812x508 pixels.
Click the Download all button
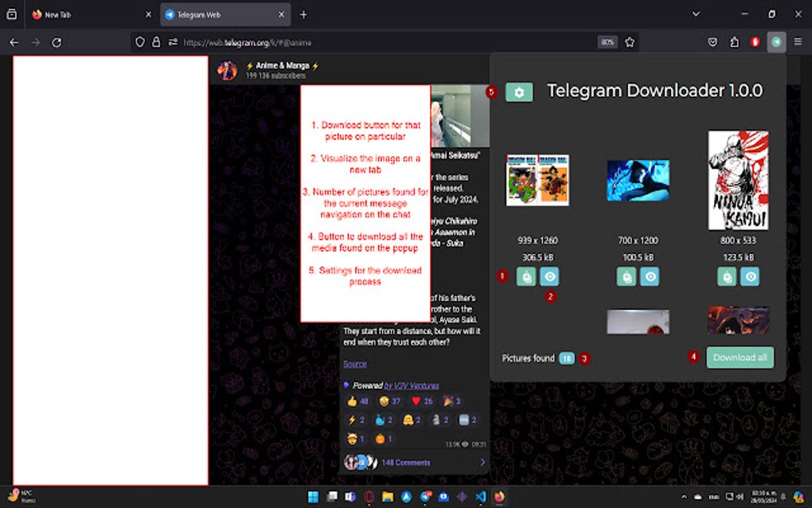(x=740, y=358)
